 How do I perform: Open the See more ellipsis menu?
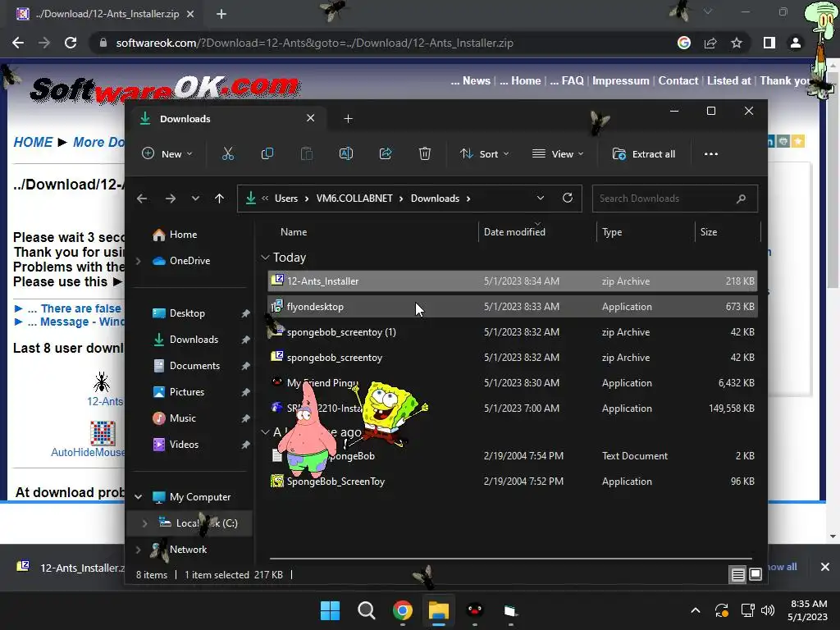pos(711,154)
